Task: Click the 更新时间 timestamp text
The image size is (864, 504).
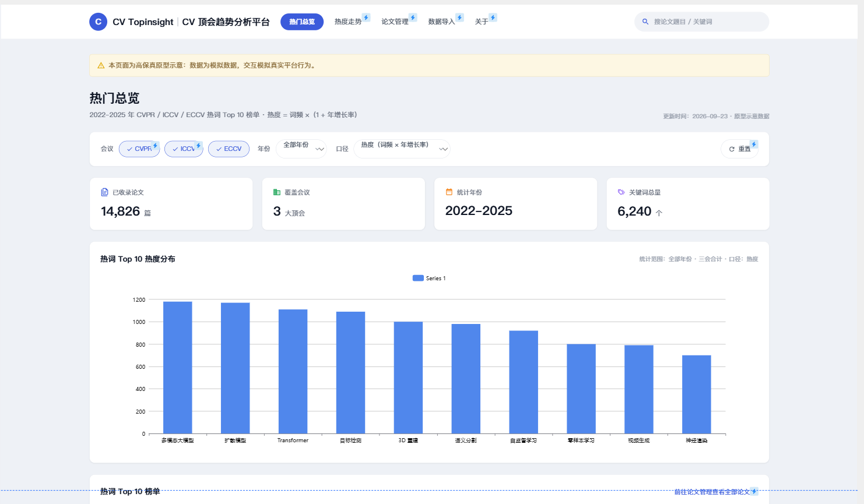Action: coord(716,117)
